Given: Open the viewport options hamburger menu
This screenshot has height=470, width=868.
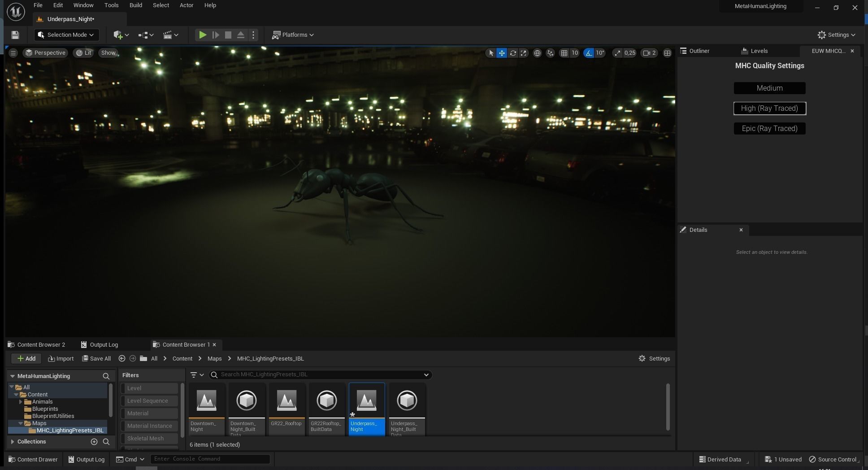Looking at the screenshot, I should (x=13, y=53).
